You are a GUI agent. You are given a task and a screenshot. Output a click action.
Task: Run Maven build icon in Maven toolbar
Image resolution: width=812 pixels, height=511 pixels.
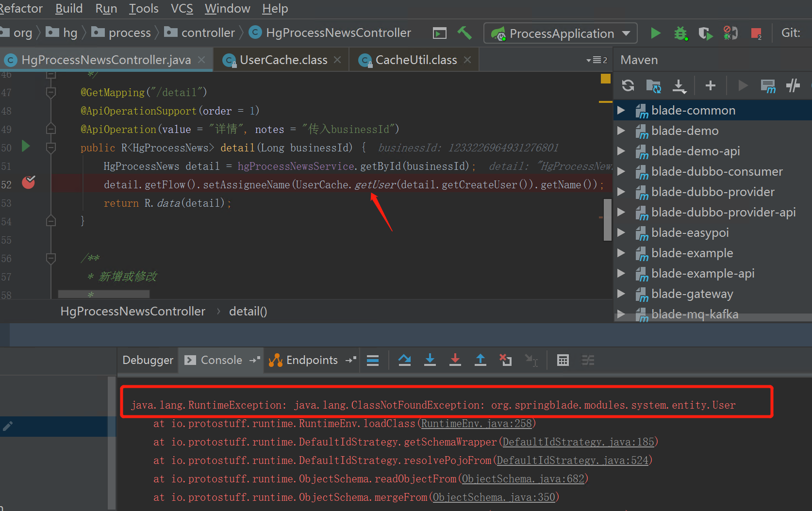click(x=742, y=85)
